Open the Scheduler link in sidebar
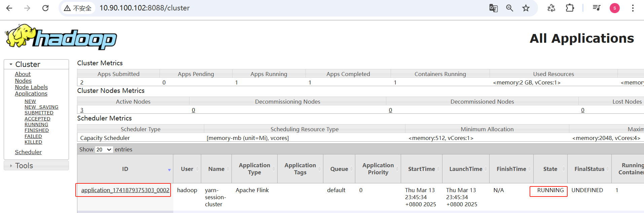The width and height of the screenshot is (644, 213). click(x=28, y=152)
